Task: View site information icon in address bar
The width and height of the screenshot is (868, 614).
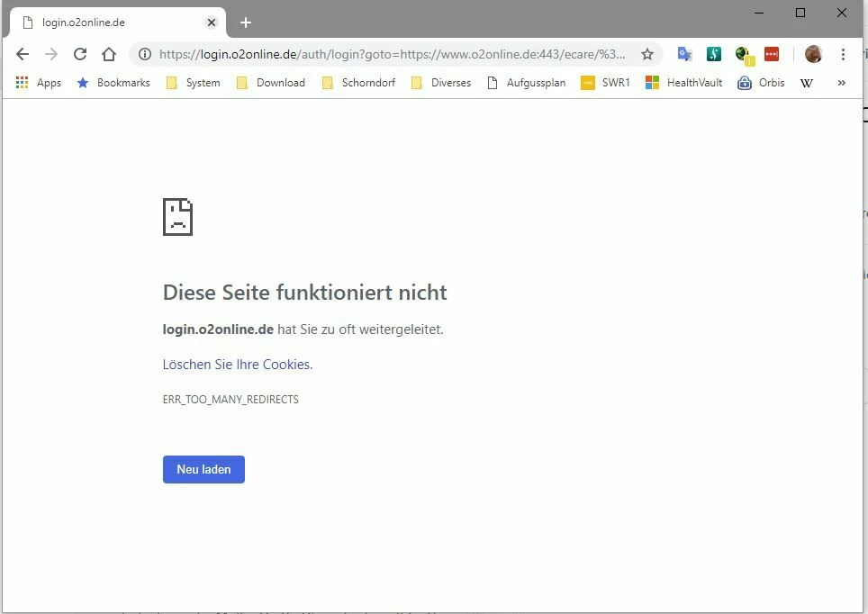Action: click(145, 54)
